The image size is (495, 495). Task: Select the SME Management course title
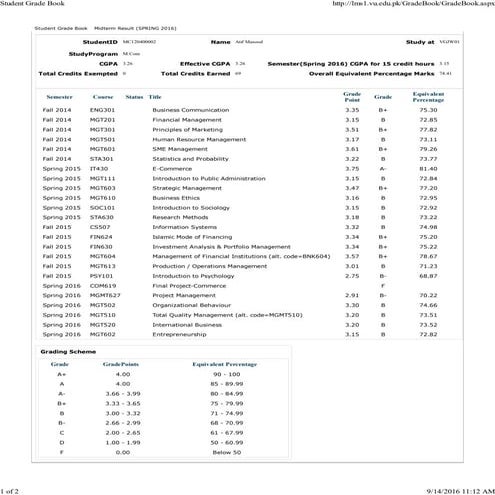[180, 149]
